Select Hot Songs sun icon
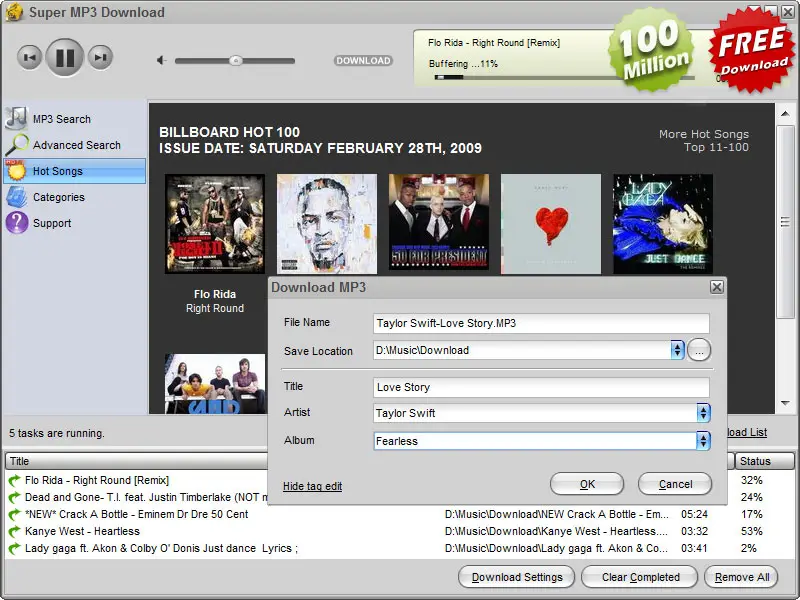The image size is (800, 600). (16, 171)
